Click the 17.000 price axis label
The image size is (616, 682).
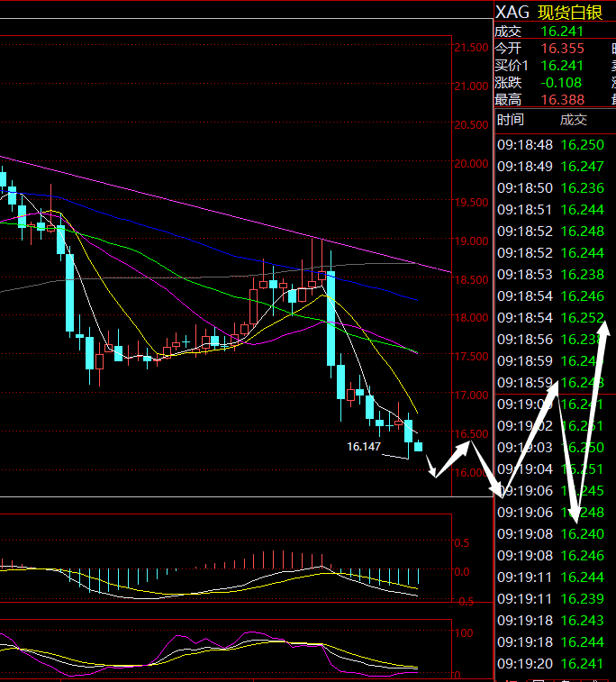click(471, 395)
